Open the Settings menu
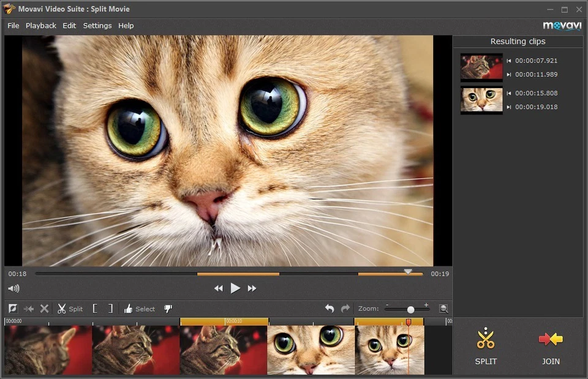 point(97,26)
